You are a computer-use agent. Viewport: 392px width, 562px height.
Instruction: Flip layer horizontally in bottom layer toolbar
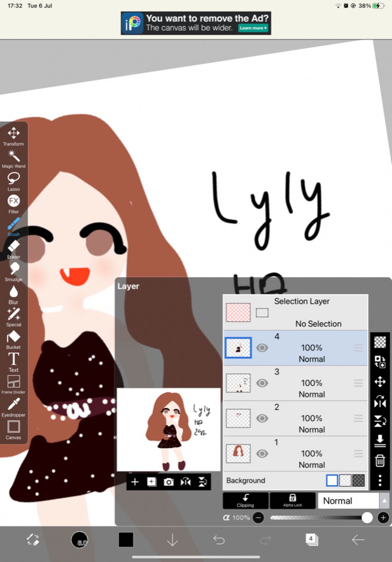(x=186, y=482)
